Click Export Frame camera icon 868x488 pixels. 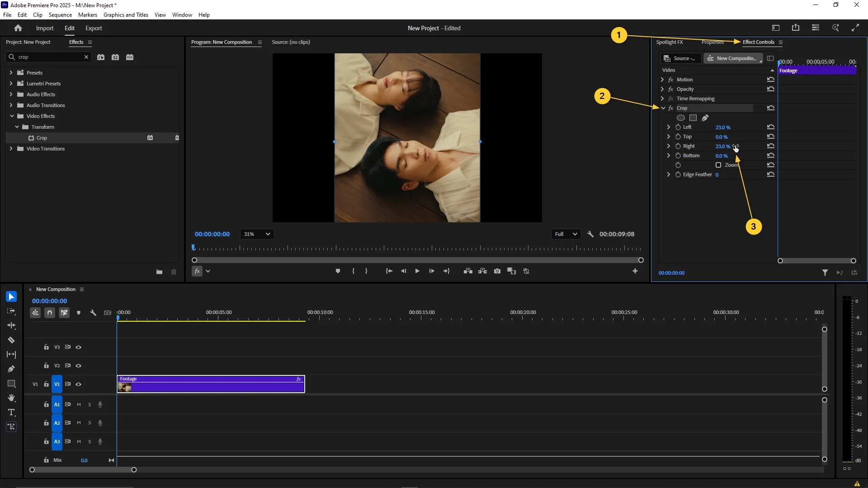coord(497,271)
